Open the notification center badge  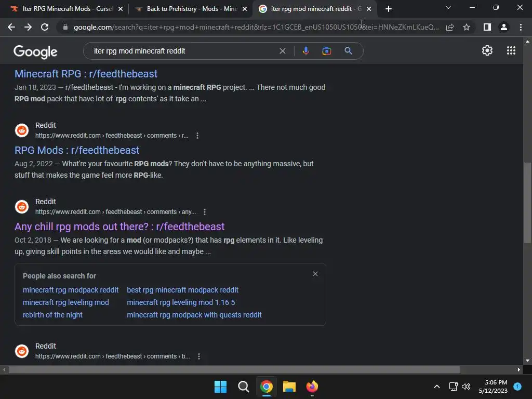pos(517,387)
